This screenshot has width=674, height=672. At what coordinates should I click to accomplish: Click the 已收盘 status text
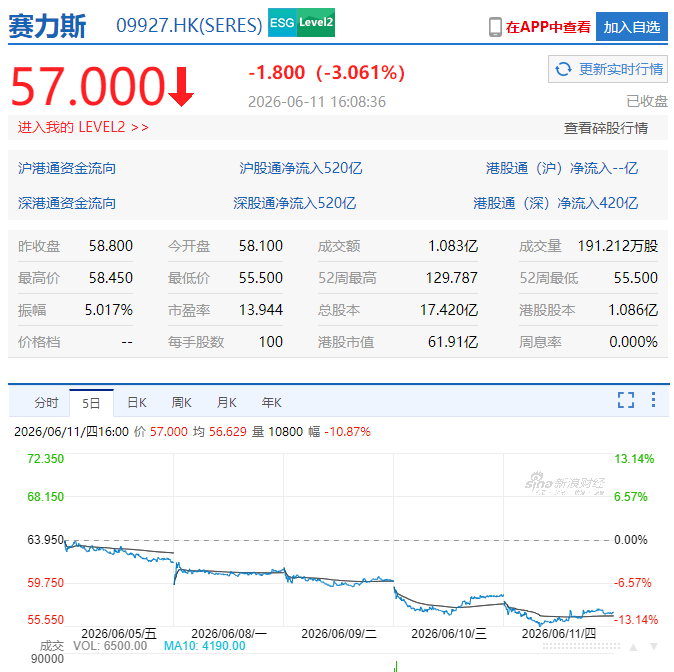647,101
